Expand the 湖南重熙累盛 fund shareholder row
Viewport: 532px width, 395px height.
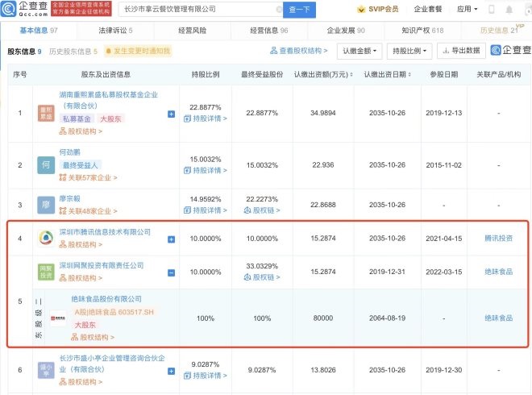click(171, 114)
